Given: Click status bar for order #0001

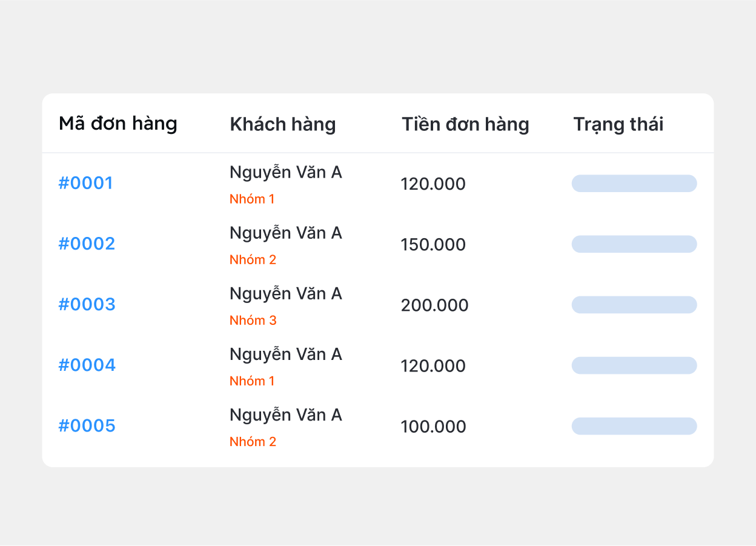Looking at the screenshot, I should pos(634,184).
